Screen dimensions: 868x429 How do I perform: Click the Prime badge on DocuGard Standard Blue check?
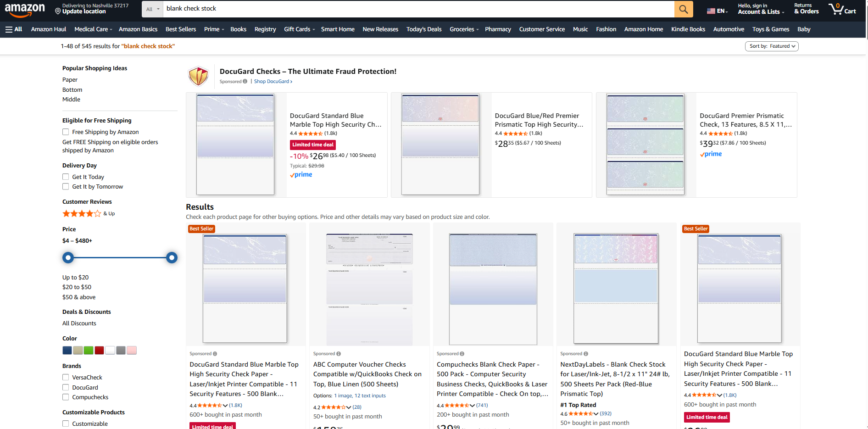tap(301, 174)
